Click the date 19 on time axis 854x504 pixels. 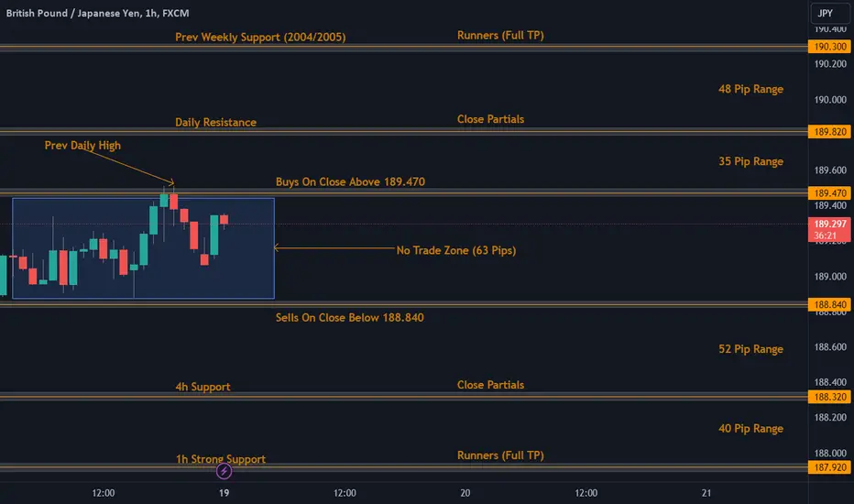point(224,492)
